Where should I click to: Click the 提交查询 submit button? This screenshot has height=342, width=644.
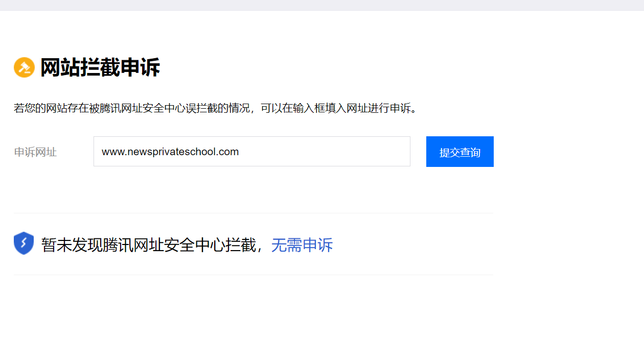[460, 152]
